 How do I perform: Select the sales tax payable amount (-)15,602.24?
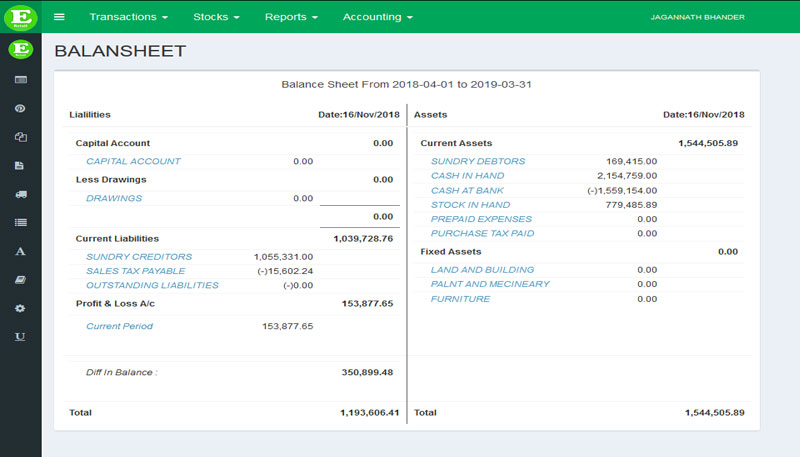tap(285, 271)
